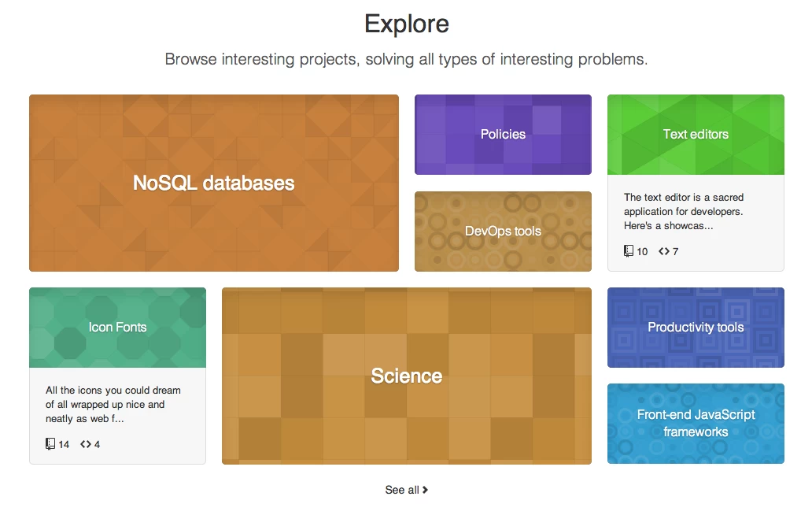
Task: Open the green Text editors banner
Action: [696, 135]
